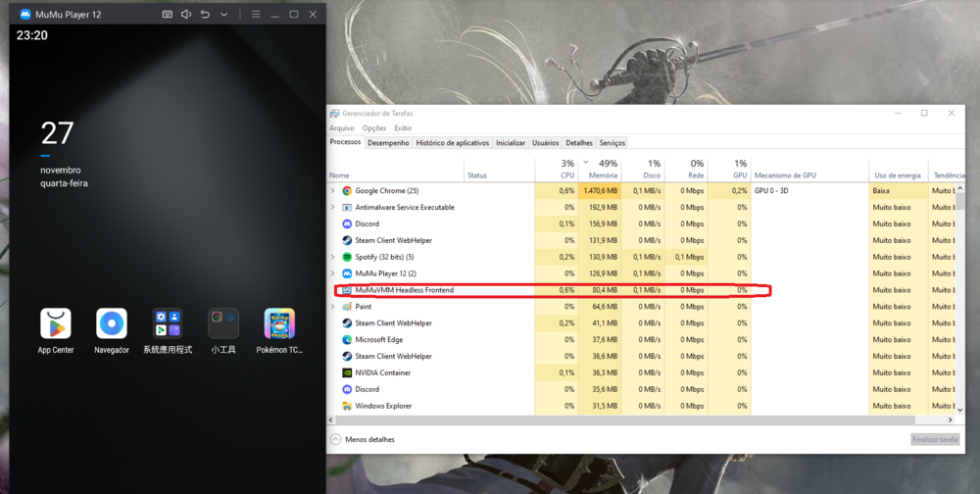Sort by Mecanismo de GPU column
This screenshot has height=494, width=980.
point(810,169)
